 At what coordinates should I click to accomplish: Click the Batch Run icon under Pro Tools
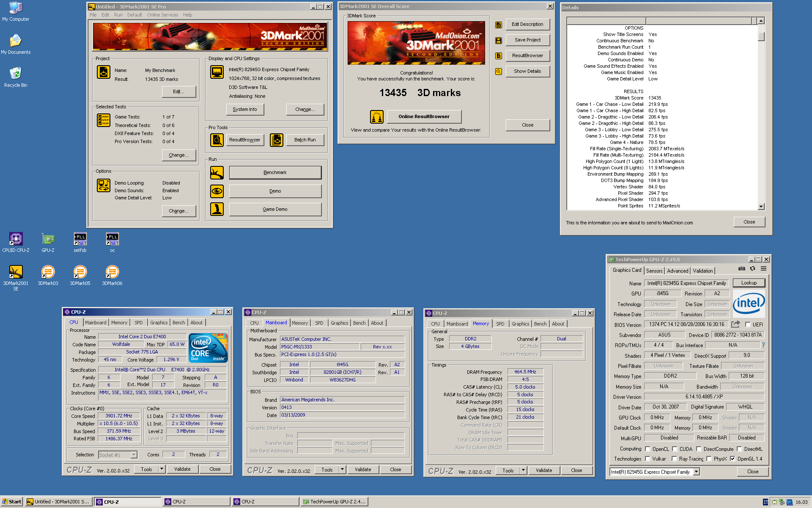pyautogui.click(x=277, y=140)
